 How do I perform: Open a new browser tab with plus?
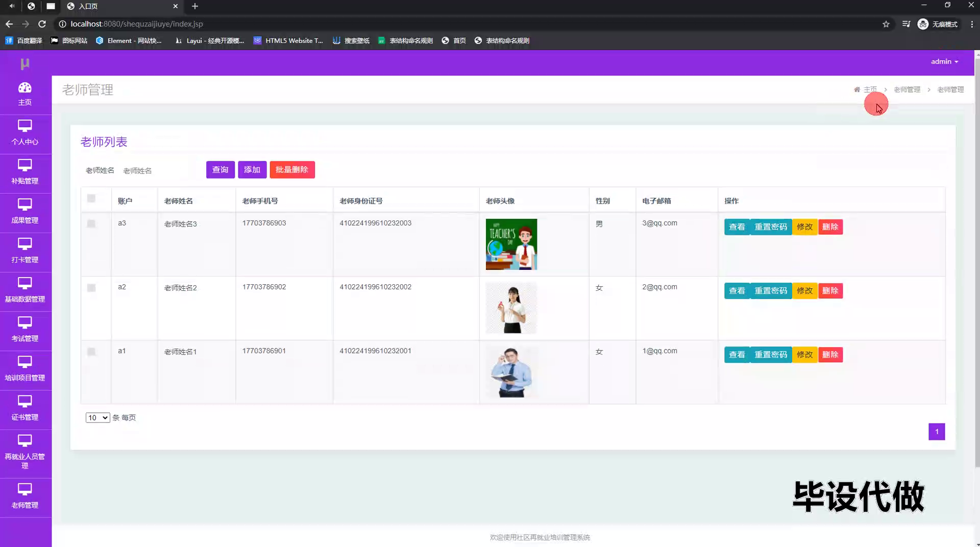coord(195,6)
